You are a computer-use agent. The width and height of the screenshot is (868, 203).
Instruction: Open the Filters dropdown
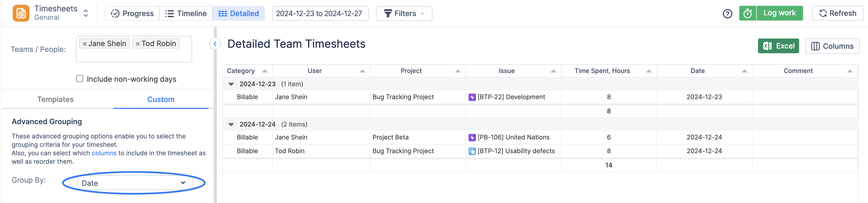coord(404,13)
